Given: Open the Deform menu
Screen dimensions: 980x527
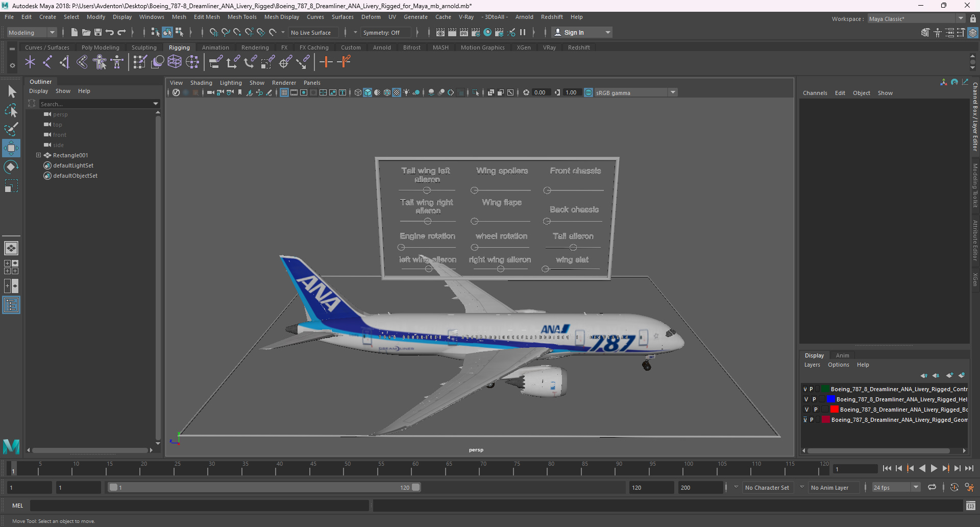Looking at the screenshot, I should (x=371, y=17).
